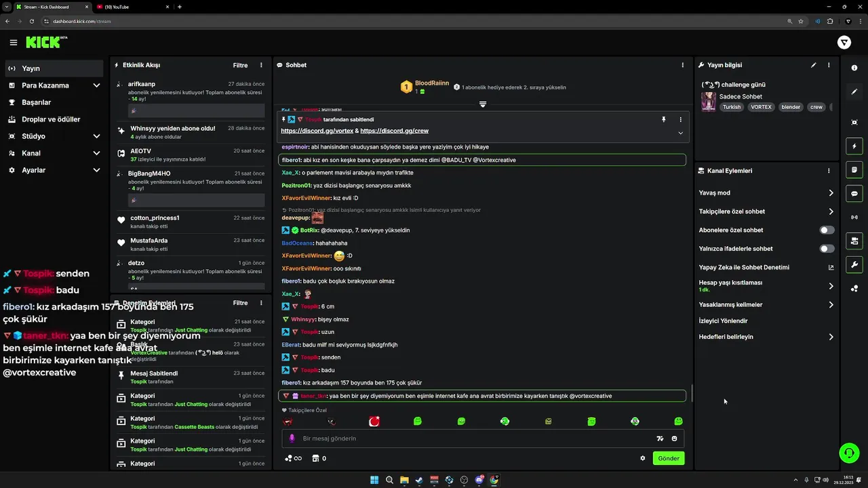Click the Sadece Sohbet category thumbnail
This screenshot has height=488, width=868.
[708, 102]
